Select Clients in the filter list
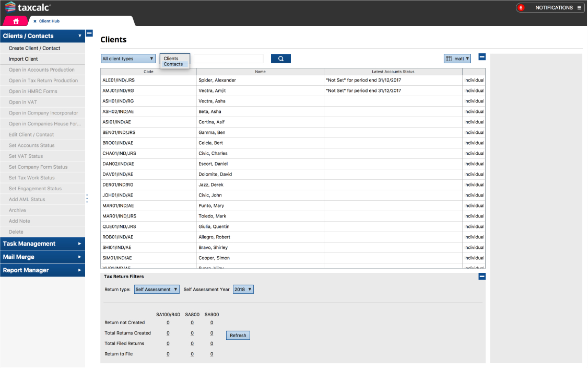588x368 pixels. (x=173, y=59)
